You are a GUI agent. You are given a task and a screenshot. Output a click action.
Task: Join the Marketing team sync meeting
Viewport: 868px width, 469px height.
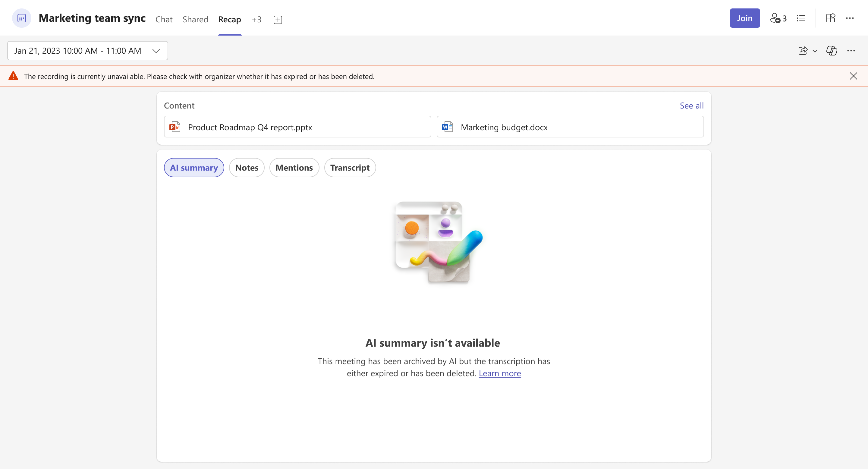[x=745, y=18]
